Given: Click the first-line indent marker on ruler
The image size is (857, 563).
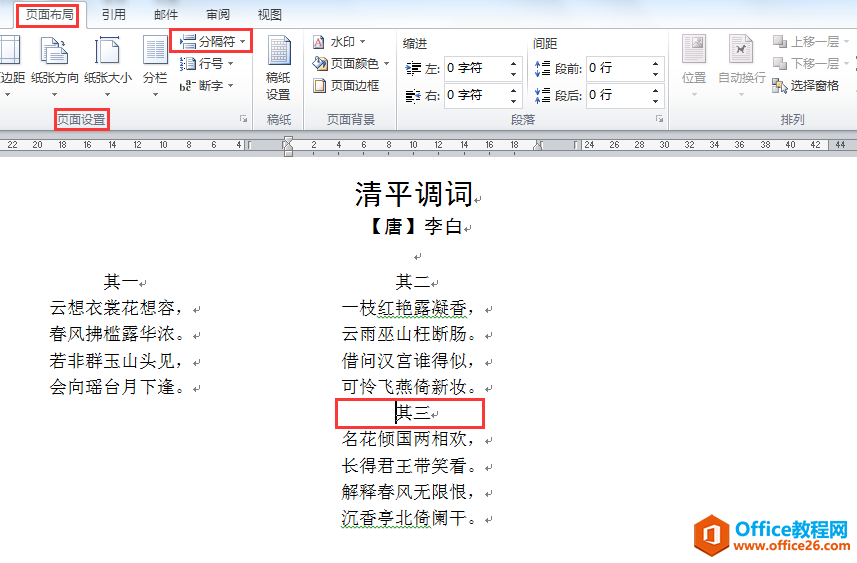Looking at the screenshot, I should pyautogui.click(x=287, y=141).
